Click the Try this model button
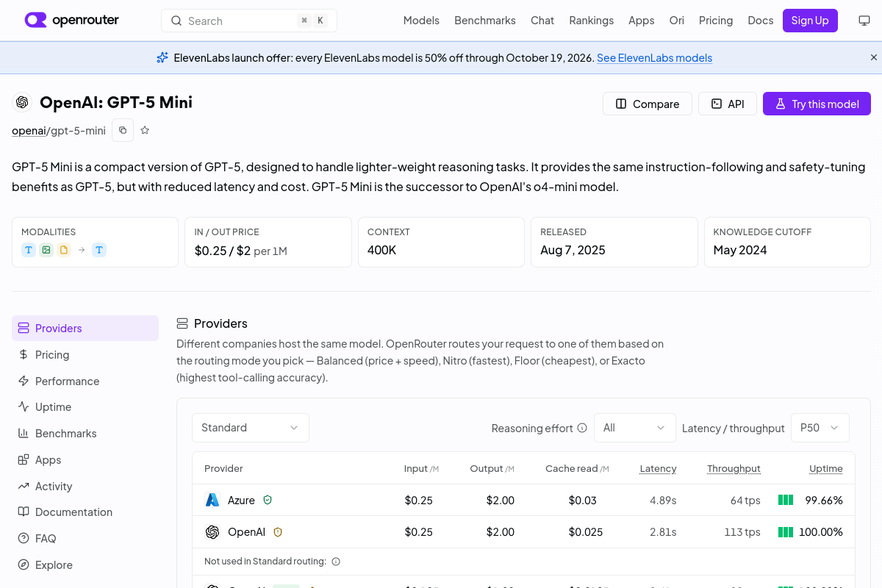 pos(817,104)
